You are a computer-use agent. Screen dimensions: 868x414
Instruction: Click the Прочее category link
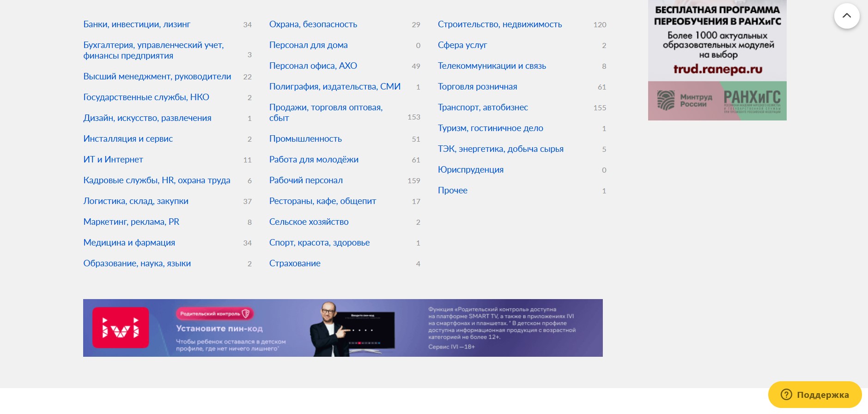[453, 191]
